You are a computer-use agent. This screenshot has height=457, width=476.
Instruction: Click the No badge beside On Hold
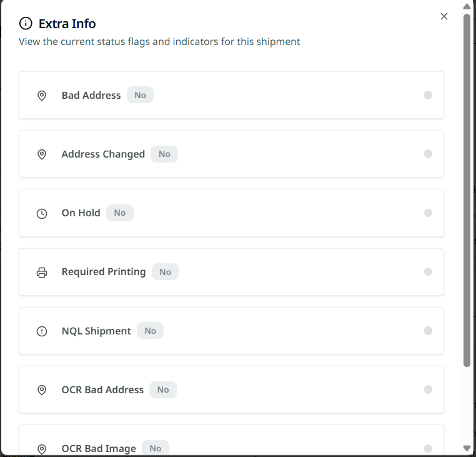tap(119, 213)
